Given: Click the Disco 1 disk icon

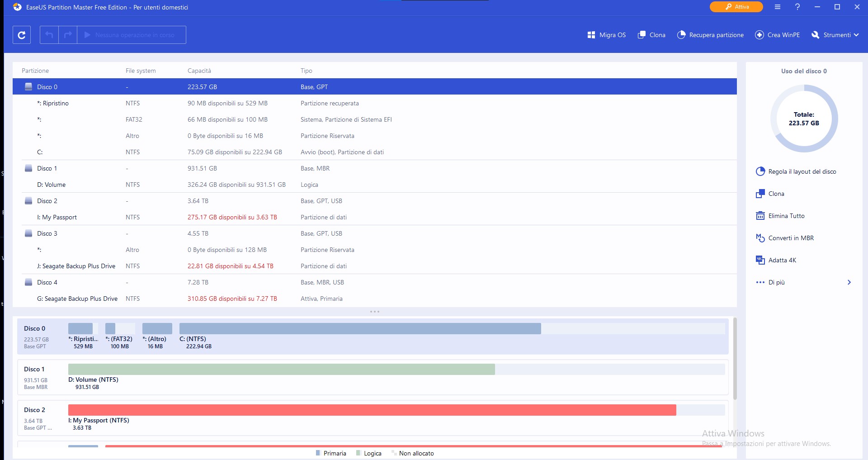Looking at the screenshot, I should coord(28,168).
